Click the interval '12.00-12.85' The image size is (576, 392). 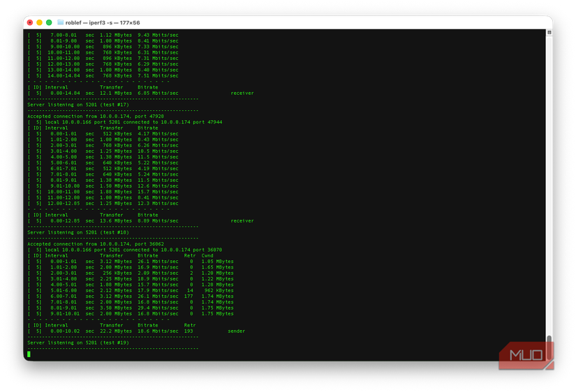pyautogui.click(x=64, y=204)
